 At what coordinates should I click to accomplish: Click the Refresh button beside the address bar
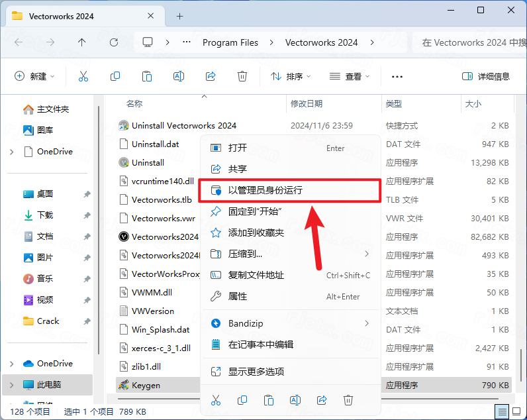click(x=114, y=42)
